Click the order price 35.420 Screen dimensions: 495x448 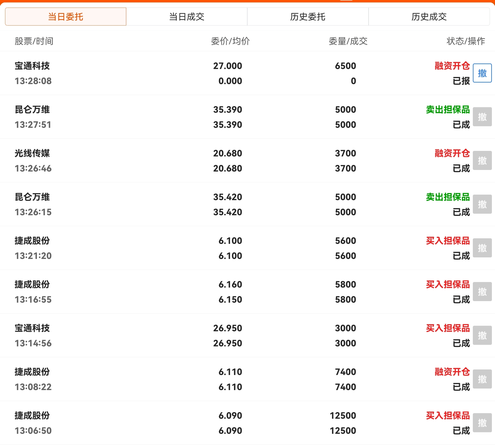pyautogui.click(x=228, y=197)
